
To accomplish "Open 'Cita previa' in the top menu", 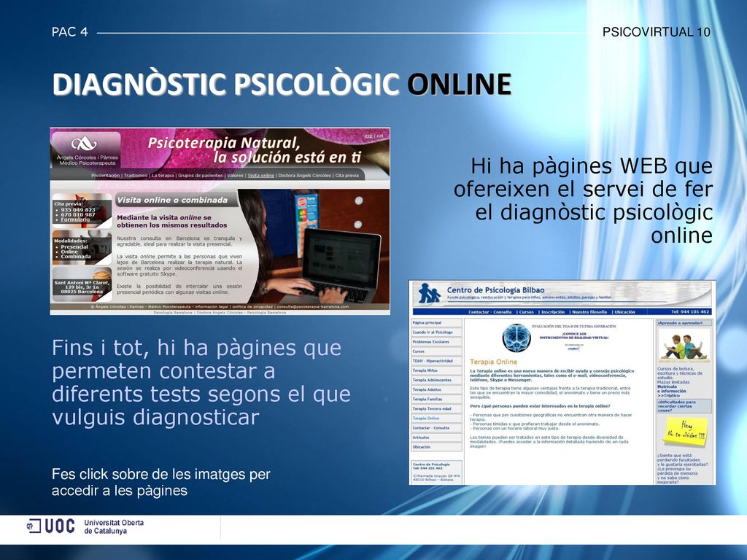I will click(347, 176).
